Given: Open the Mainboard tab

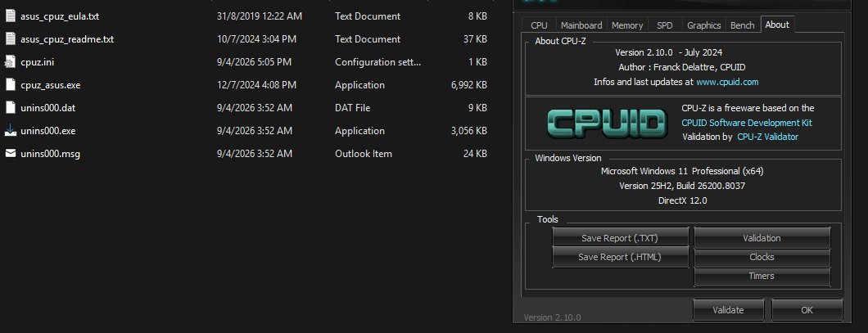Looking at the screenshot, I should [x=581, y=25].
